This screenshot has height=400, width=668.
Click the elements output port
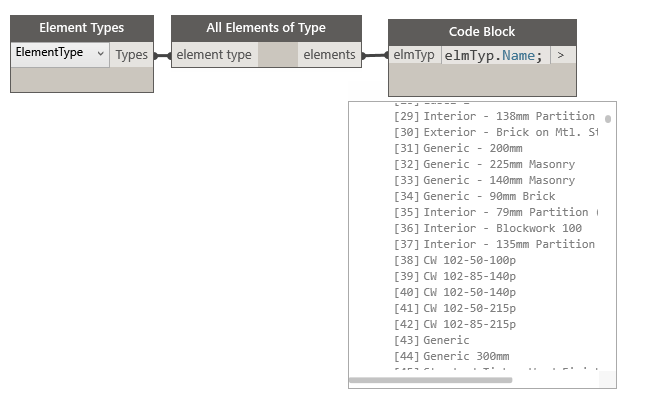[329, 55]
